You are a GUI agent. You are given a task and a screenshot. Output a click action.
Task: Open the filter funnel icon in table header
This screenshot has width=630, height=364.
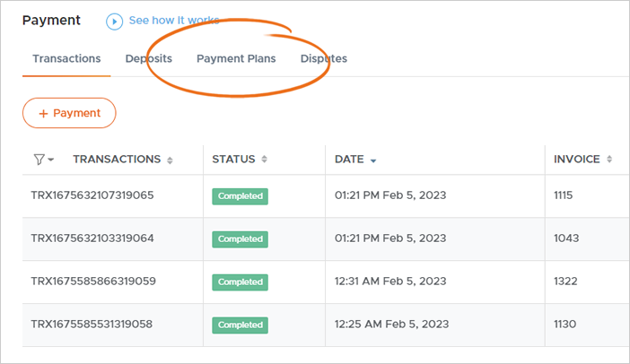tap(39, 160)
